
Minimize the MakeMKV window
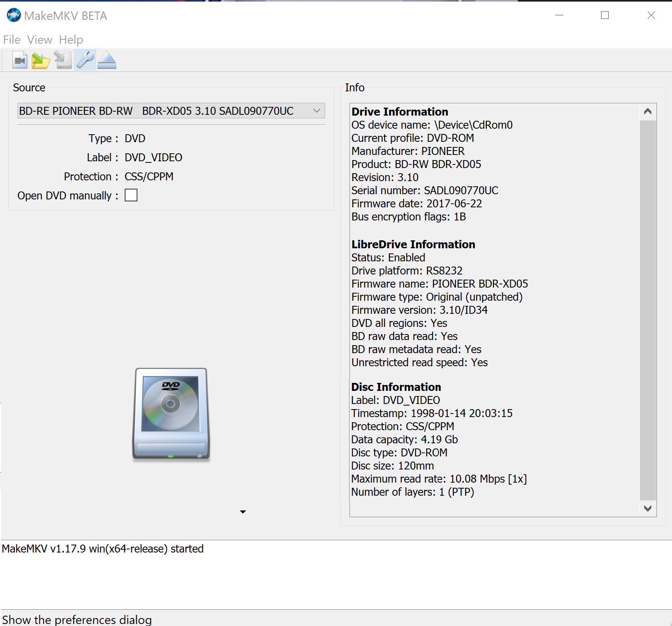559,15
